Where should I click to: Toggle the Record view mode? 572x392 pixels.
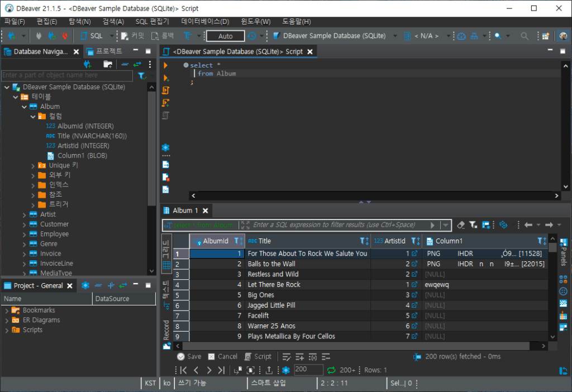166,331
